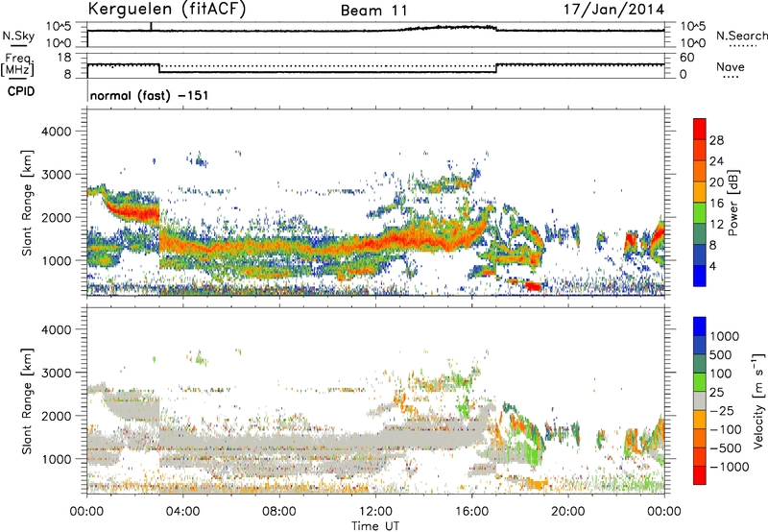Viewport: 768px width, 532px height.
Task: Click the '20:00' time tick label
Action: click(x=567, y=512)
